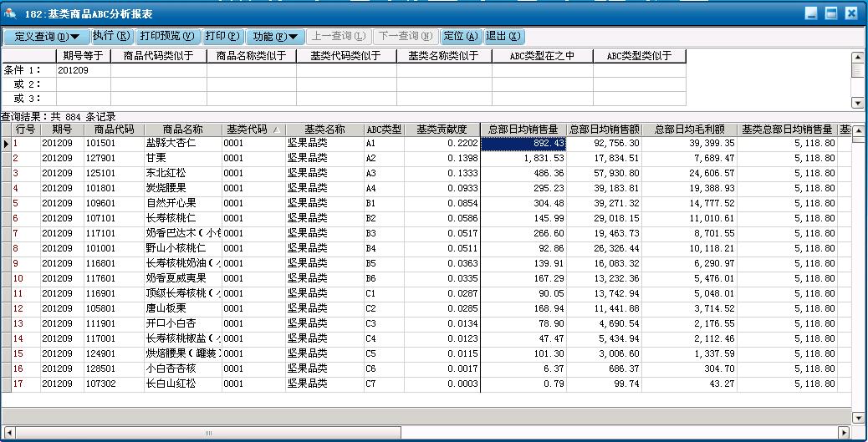Click the 商品代码类似于 field in condition 1 row

pos(158,70)
